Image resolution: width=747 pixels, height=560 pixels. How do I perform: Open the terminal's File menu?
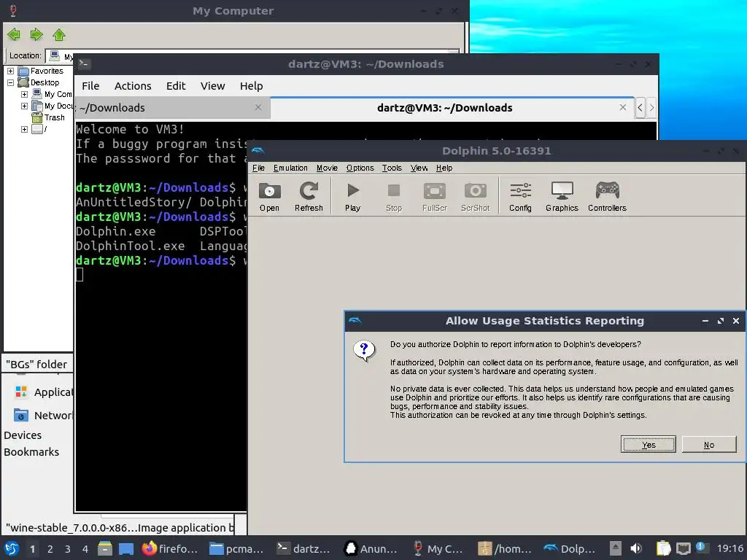point(90,86)
